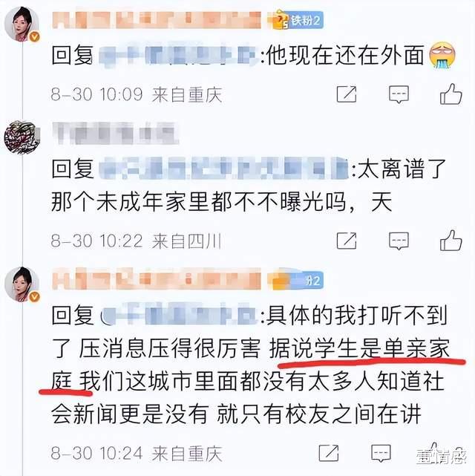Viewport: 475px width, 476px height.
Task: Open third comment's verified user avatar
Action: [x=22, y=284]
